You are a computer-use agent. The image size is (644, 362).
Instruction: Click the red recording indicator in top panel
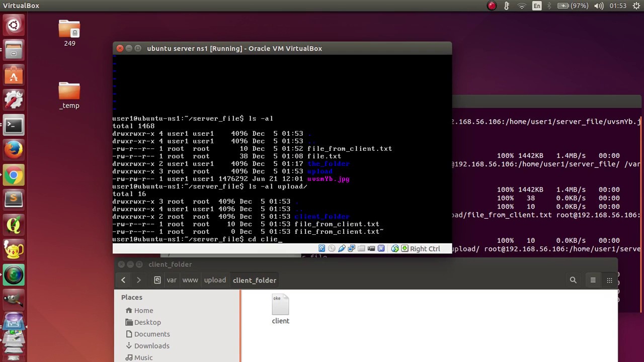492,6
